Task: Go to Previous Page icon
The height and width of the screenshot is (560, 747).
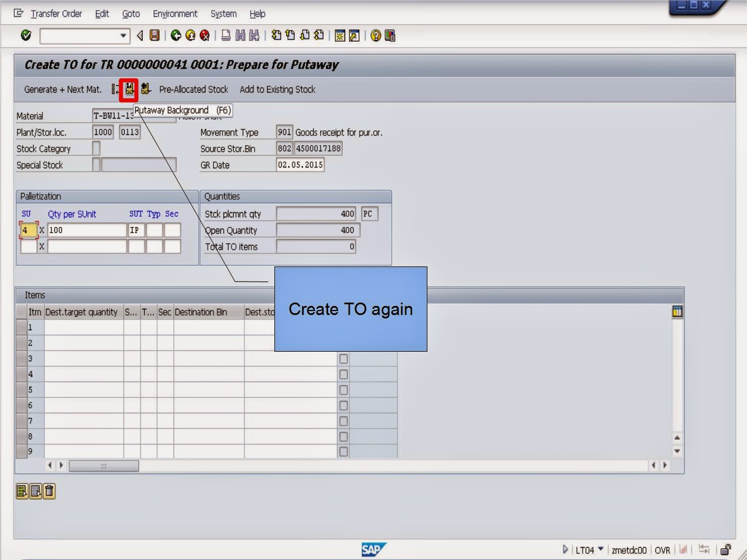Action: [x=290, y=36]
